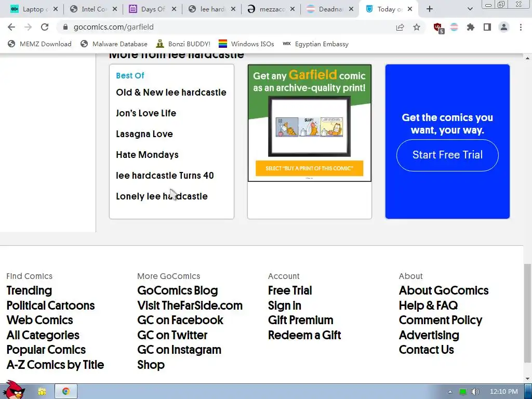Close the lee hard tab
Viewport: 532px width, 399px height.
click(x=233, y=9)
